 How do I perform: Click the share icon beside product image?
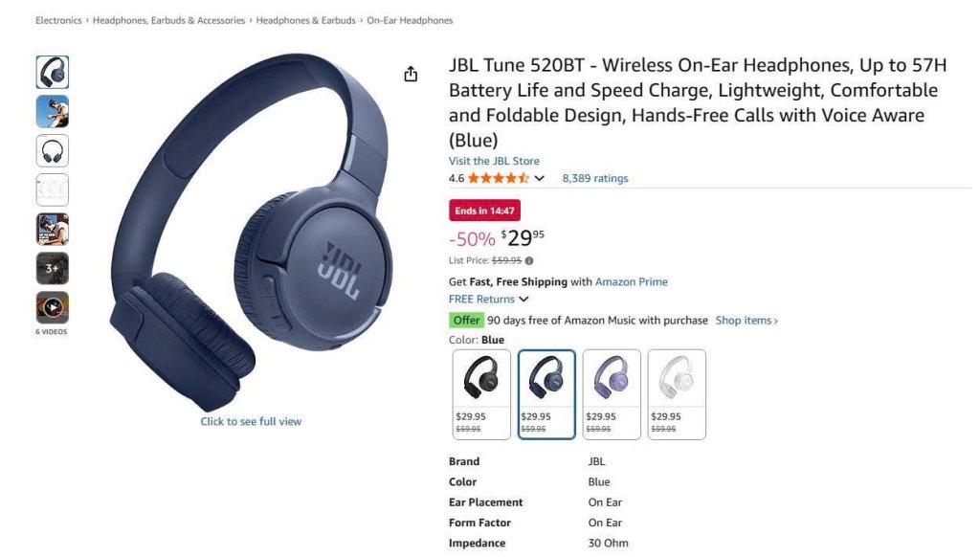pyautogui.click(x=410, y=74)
